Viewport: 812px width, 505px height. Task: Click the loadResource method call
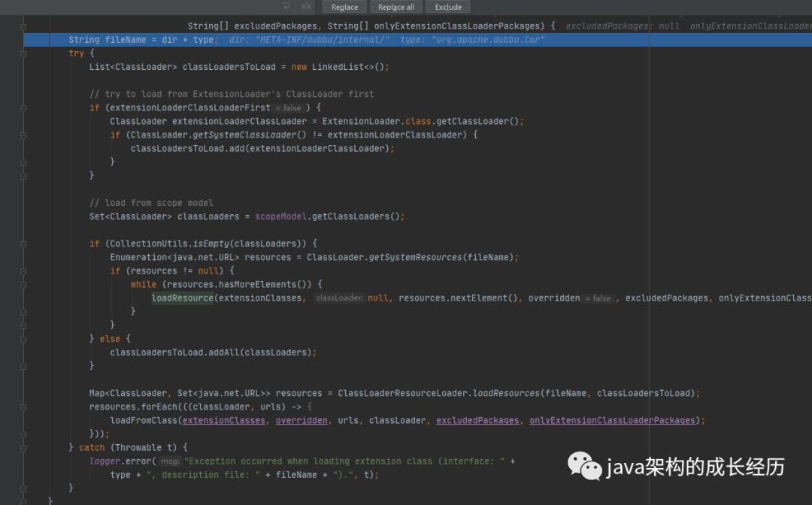(x=182, y=298)
